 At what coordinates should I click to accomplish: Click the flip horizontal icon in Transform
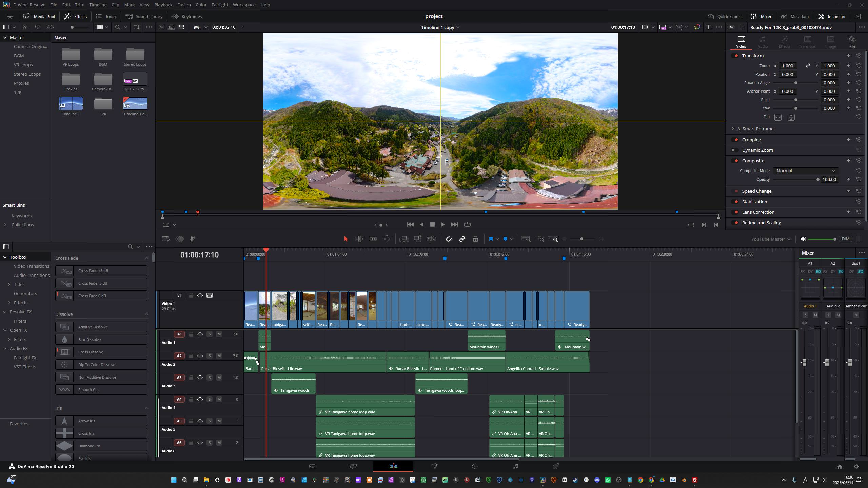(778, 117)
